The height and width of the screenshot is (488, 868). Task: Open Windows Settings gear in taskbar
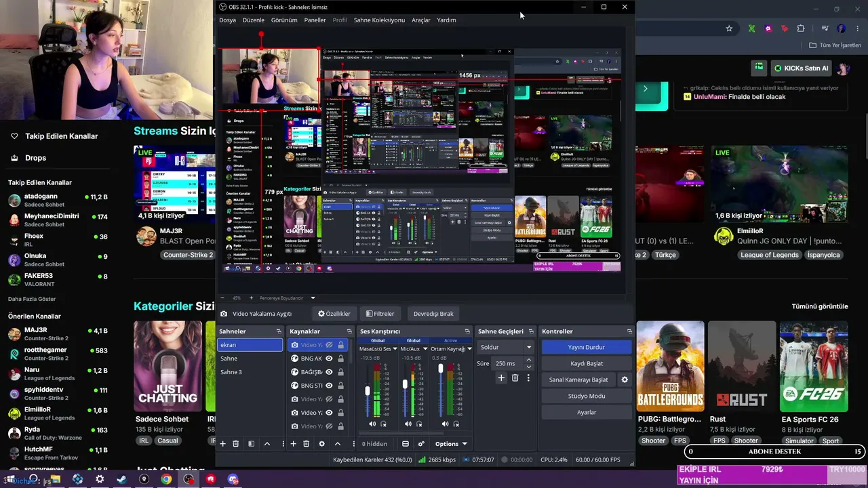tap(100, 479)
